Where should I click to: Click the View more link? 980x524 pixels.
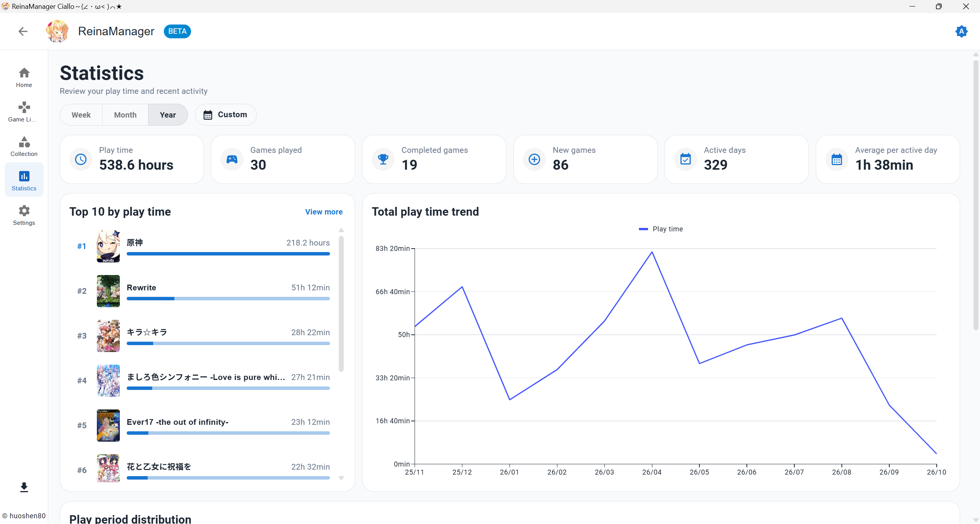[324, 212]
